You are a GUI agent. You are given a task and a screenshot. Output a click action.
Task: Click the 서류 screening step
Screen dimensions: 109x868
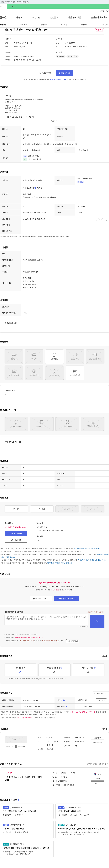coord(16,509)
